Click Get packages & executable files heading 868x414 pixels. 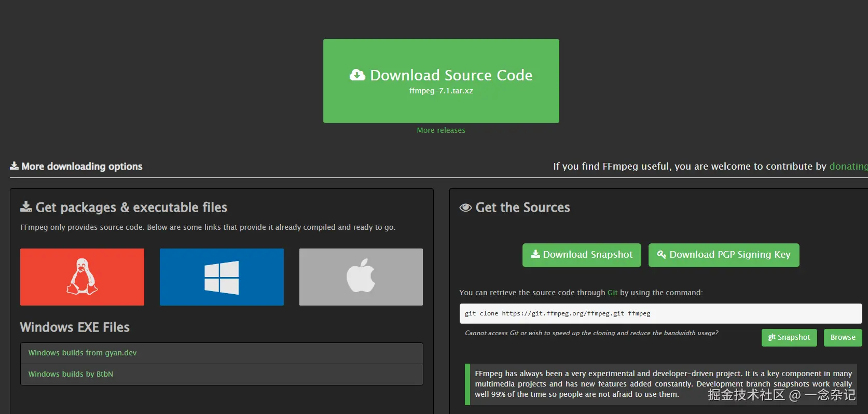pyautogui.click(x=131, y=208)
